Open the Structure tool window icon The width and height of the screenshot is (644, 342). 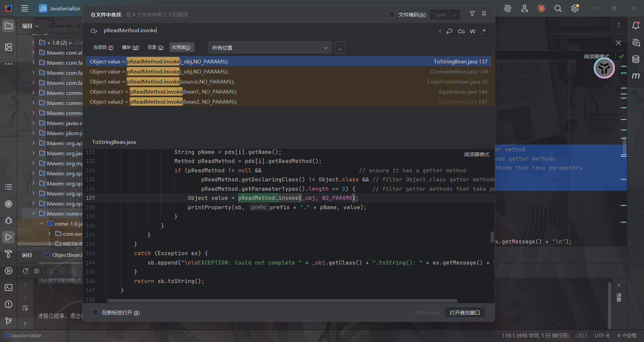pyautogui.click(x=9, y=47)
